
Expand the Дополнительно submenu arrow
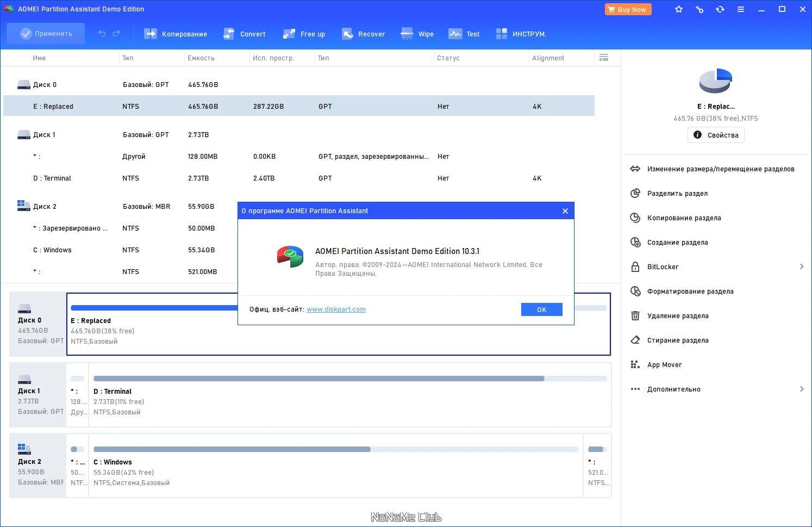click(x=802, y=389)
